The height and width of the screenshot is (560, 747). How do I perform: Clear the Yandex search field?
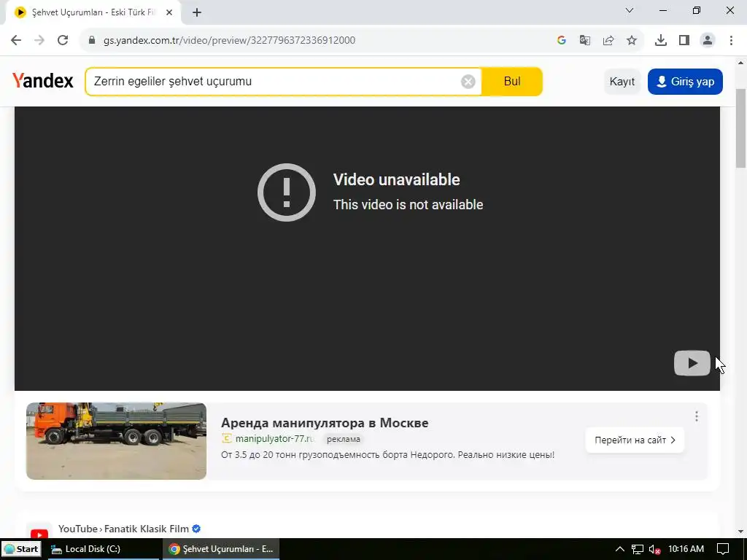tap(468, 82)
